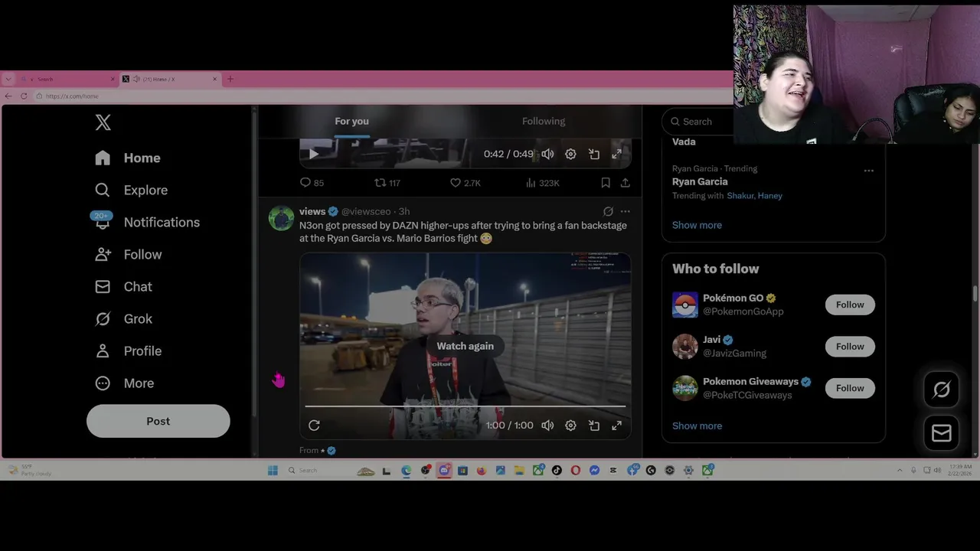Switch to the Following tab
This screenshot has width=980, height=551.
coord(544,121)
